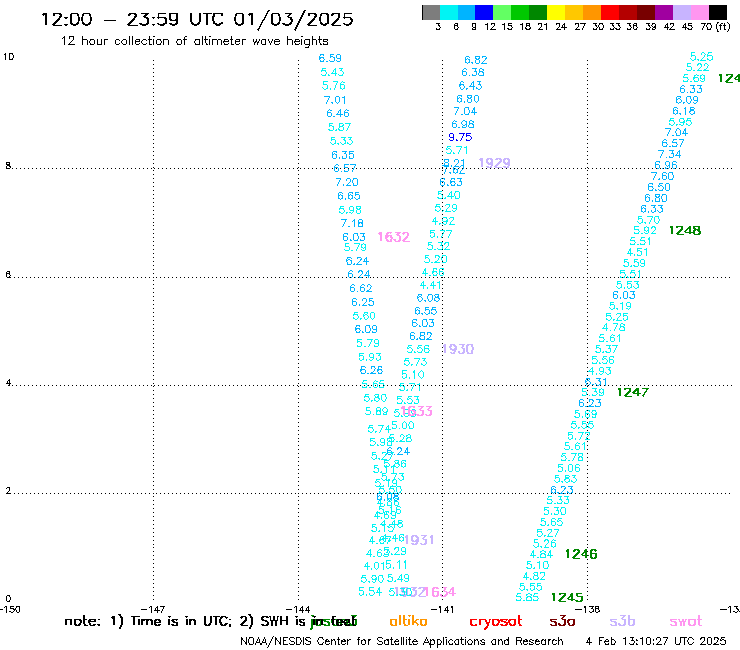The height and width of the screenshot is (650, 740).
Task: Click the 5.43 wave height value
Action: click(x=332, y=72)
